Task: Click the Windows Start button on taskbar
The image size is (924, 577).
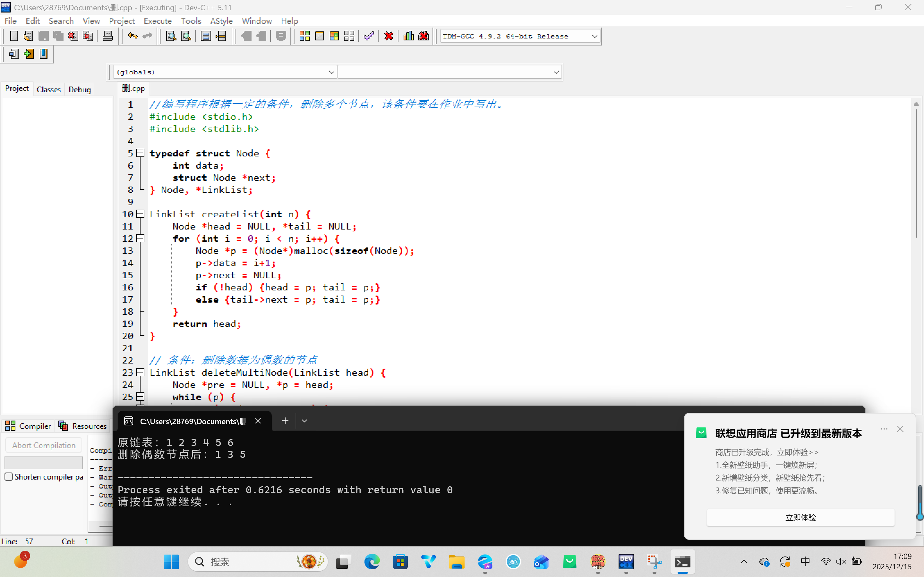Action: [x=171, y=562]
